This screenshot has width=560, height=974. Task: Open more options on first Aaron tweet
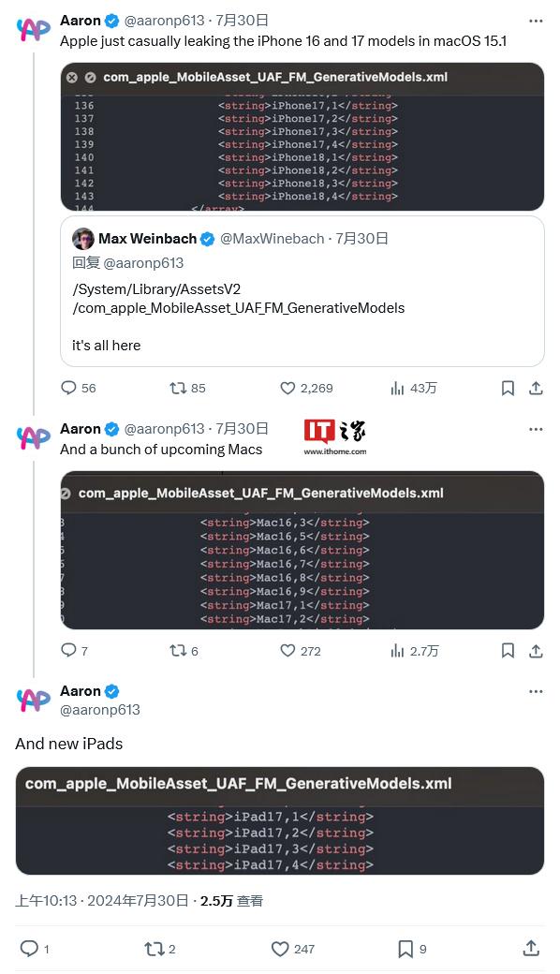(535, 22)
